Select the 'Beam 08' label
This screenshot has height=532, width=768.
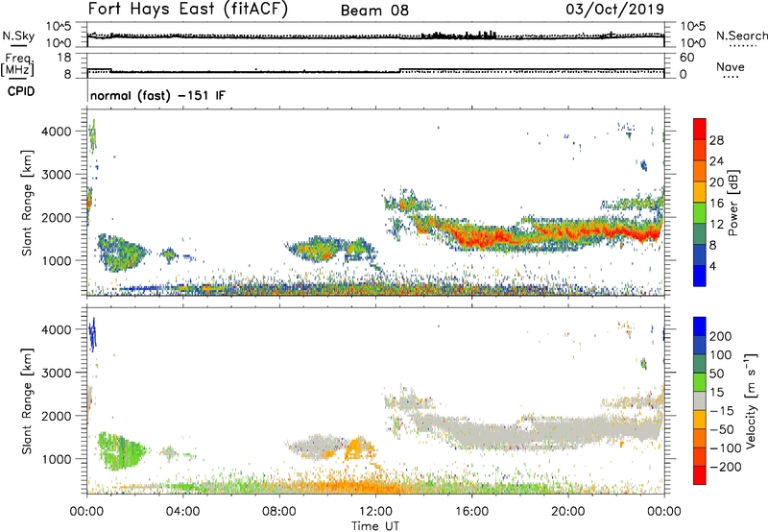pyautogui.click(x=374, y=11)
